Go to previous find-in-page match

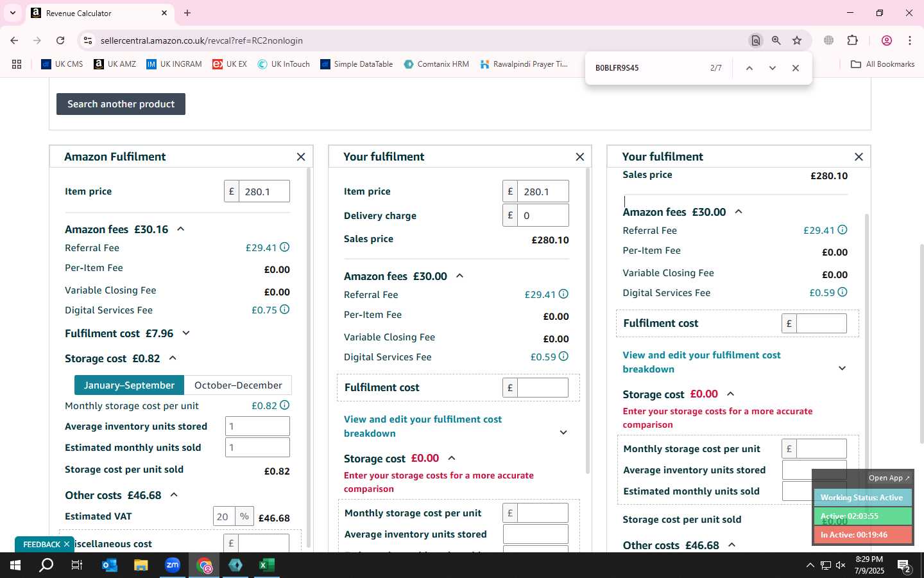(749, 68)
